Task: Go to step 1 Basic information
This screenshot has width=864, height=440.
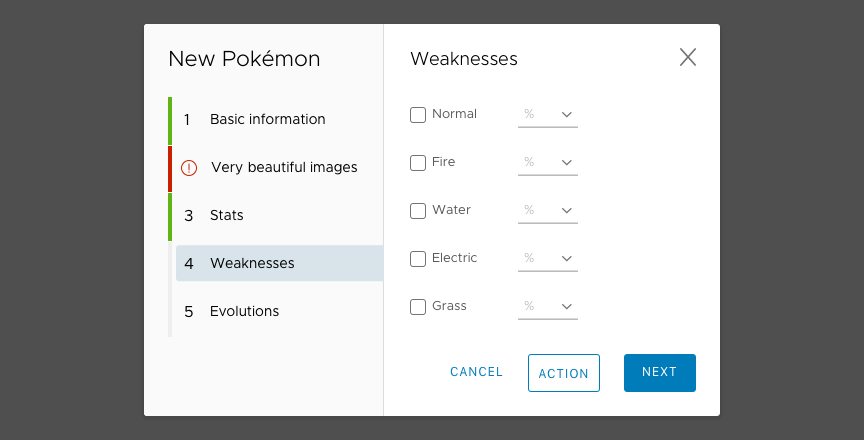Action: tap(267, 119)
